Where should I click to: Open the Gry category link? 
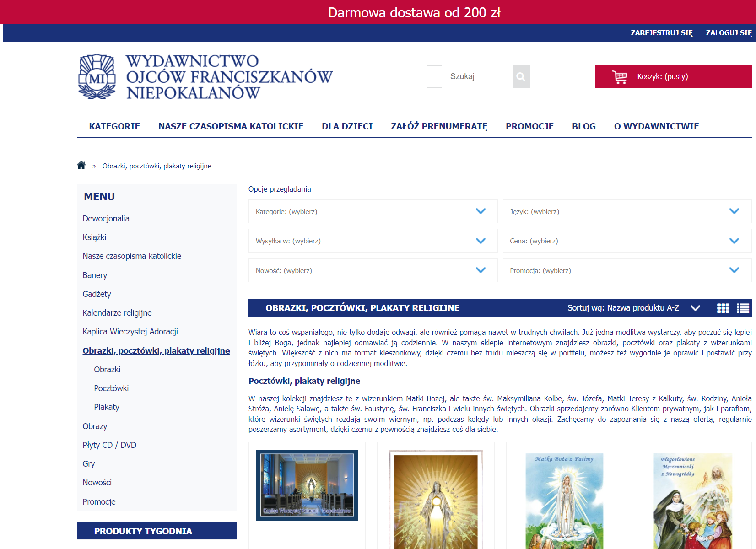click(x=88, y=464)
